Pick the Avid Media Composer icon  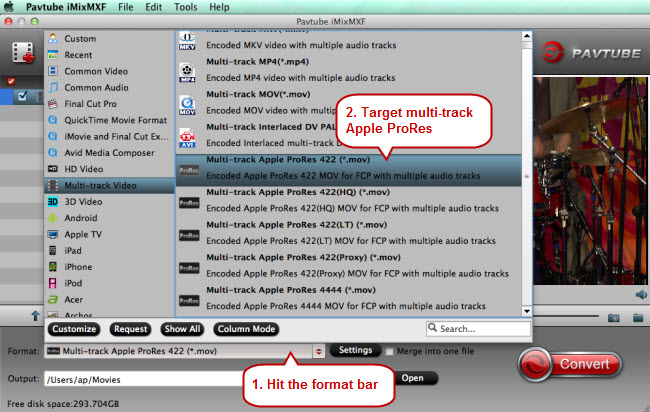pyautogui.click(x=53, y=153)
